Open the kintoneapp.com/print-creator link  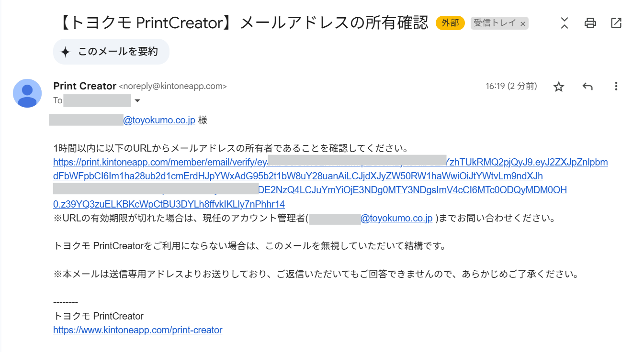(x=138, y=330)
